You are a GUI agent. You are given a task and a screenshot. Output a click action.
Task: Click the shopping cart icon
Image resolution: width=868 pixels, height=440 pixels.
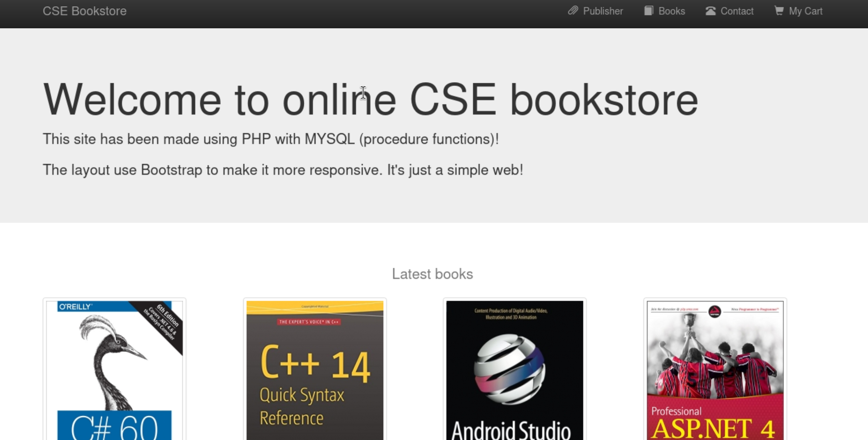pyautogui.click(x=779, y=11)
